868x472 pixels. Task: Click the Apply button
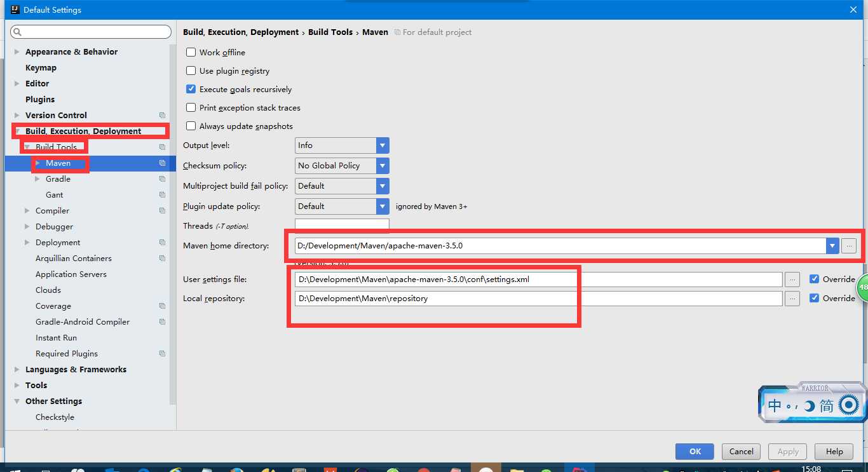pyautogui.click(x=788, y=451)
